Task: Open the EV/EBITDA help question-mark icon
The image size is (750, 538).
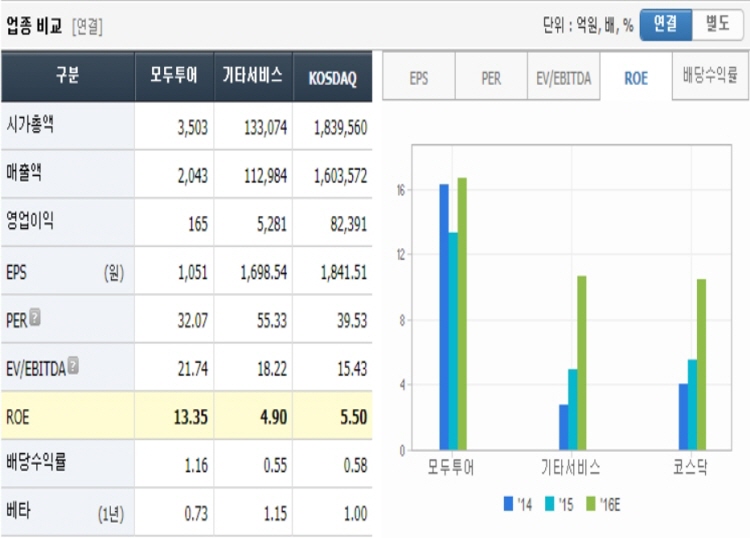Action: click(73, 366)
